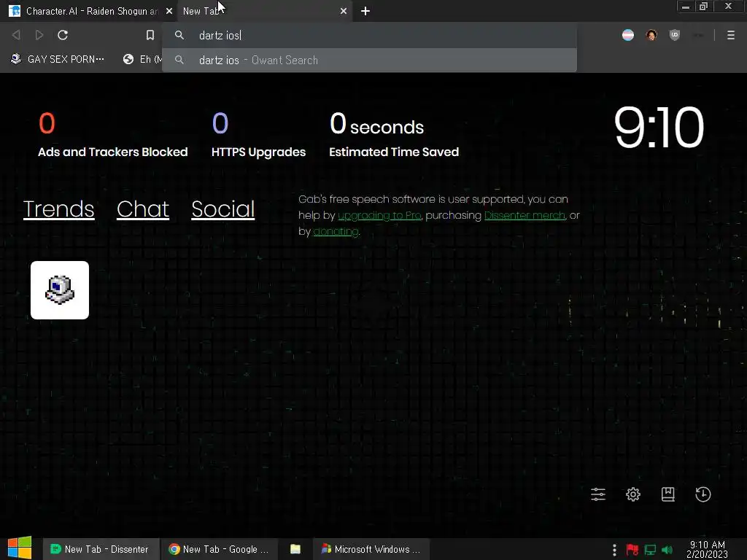Click the network monitor tray icon
The height and width of the screenshot is (560, 747).
(x=650, y=550)
